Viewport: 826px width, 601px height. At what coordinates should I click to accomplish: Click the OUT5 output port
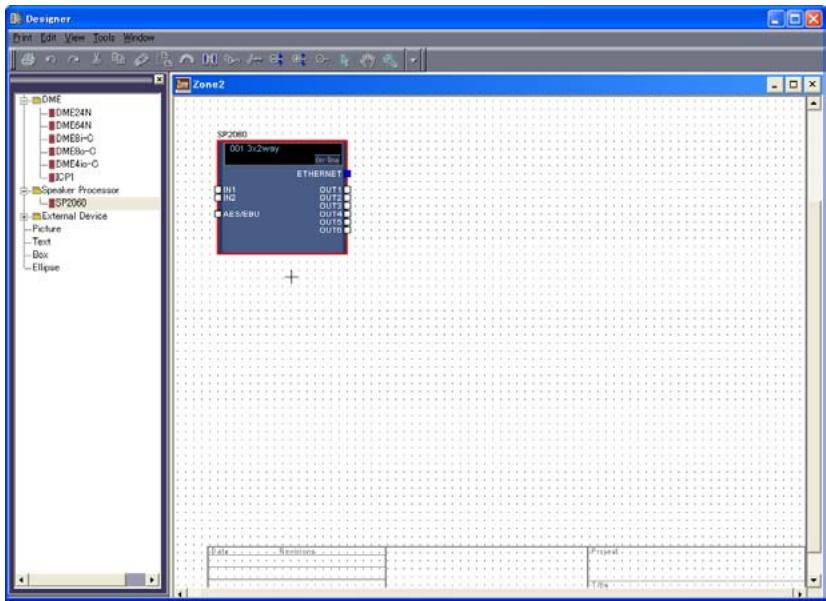coord(347,222)
